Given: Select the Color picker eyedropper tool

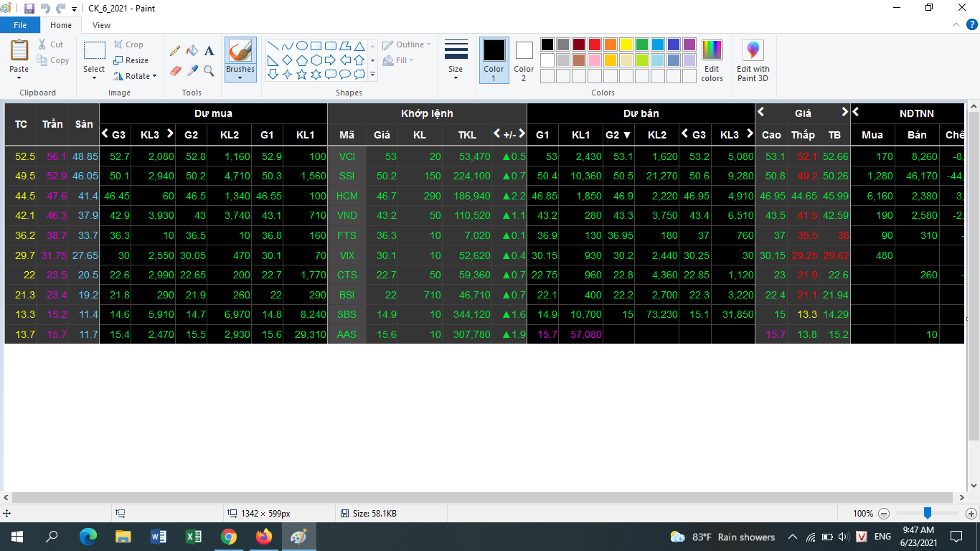Looking at the screenshot, I should click(192, 70).
